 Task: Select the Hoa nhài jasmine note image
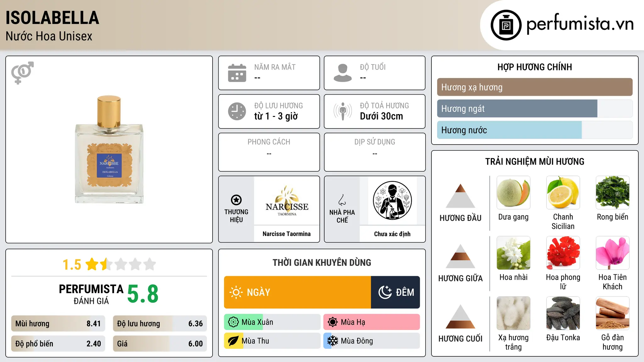[514, 253]
